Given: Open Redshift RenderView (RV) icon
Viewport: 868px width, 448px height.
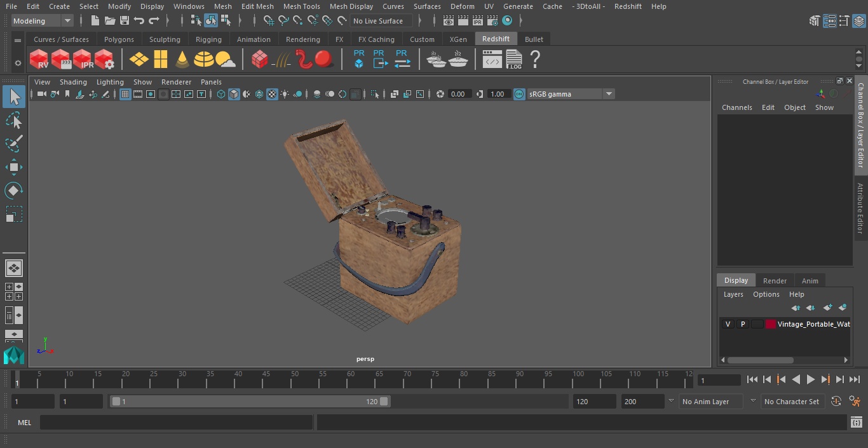Looking at the screenshot, I should point(39,60).
